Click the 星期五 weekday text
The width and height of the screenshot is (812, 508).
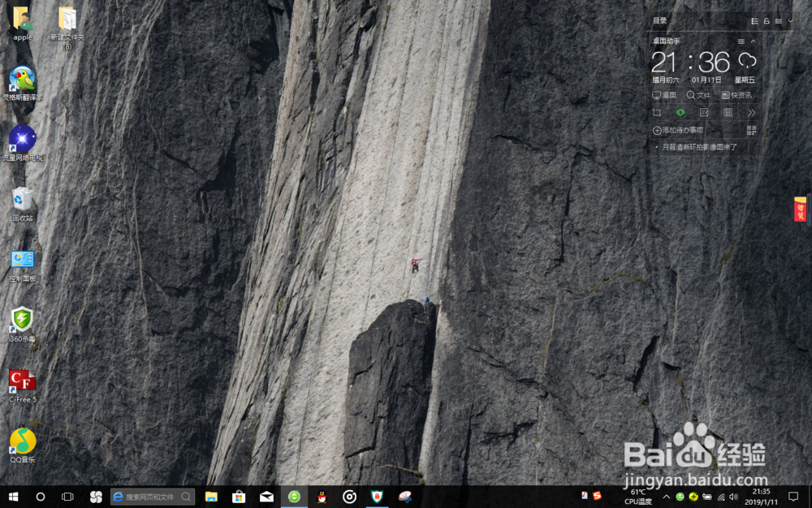tap(745, 80)
